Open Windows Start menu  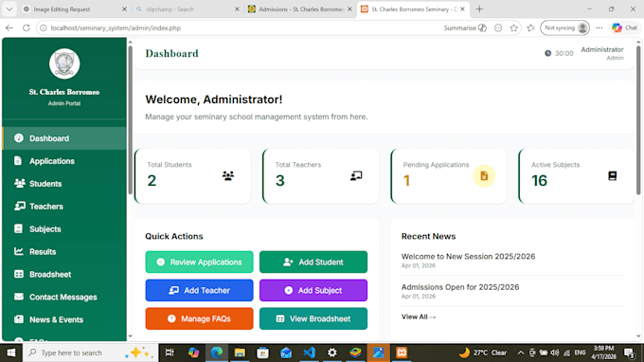click(x=11, y=353)
